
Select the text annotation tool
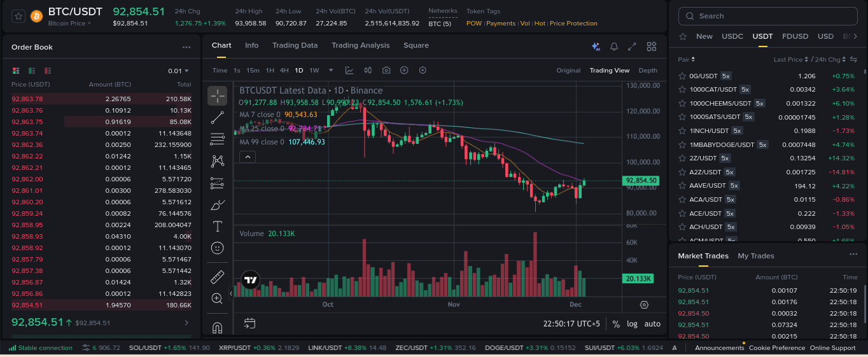click(x=217, y=227)
